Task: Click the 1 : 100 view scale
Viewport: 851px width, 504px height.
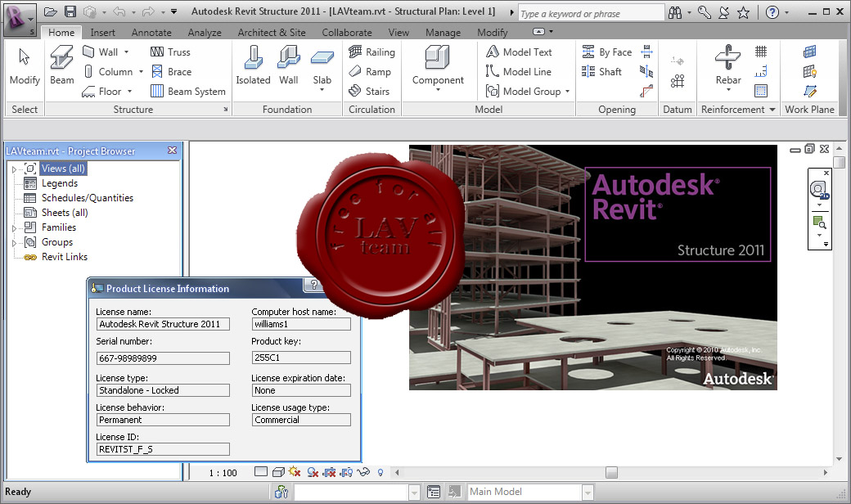Action: (223, 473)
